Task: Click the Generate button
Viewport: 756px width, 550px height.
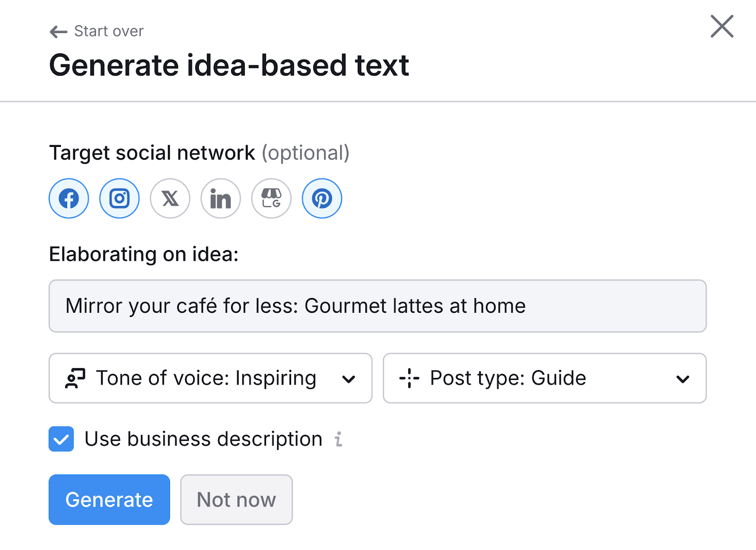Action: [x=109, y=499]
